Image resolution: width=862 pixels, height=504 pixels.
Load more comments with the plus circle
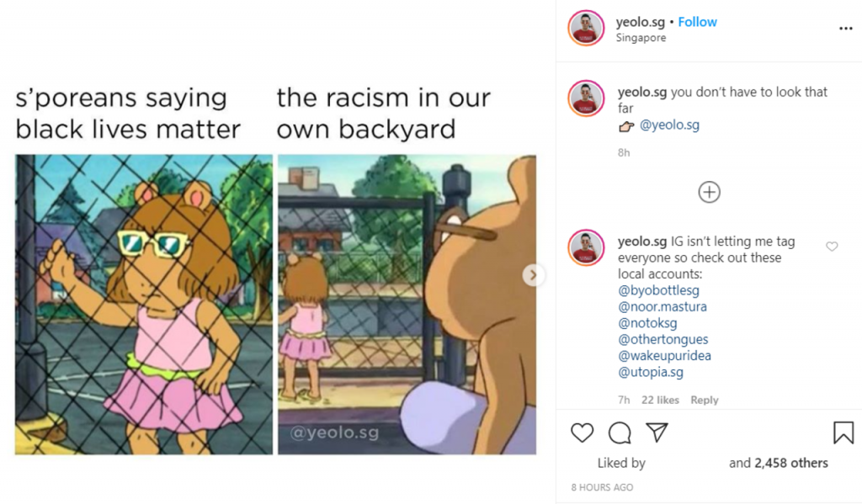tap(709, 192)
